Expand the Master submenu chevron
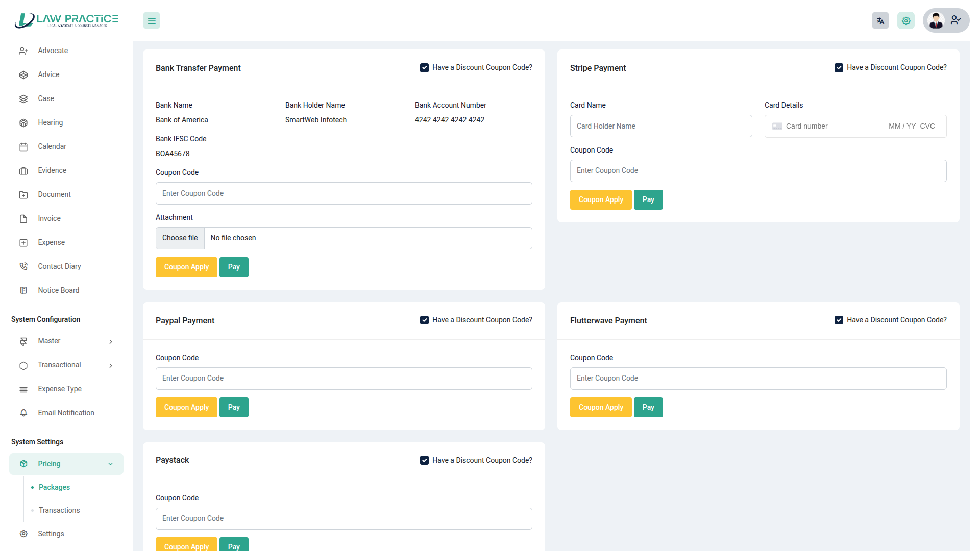This screenshot has width=980, height=551. [111, 342]
